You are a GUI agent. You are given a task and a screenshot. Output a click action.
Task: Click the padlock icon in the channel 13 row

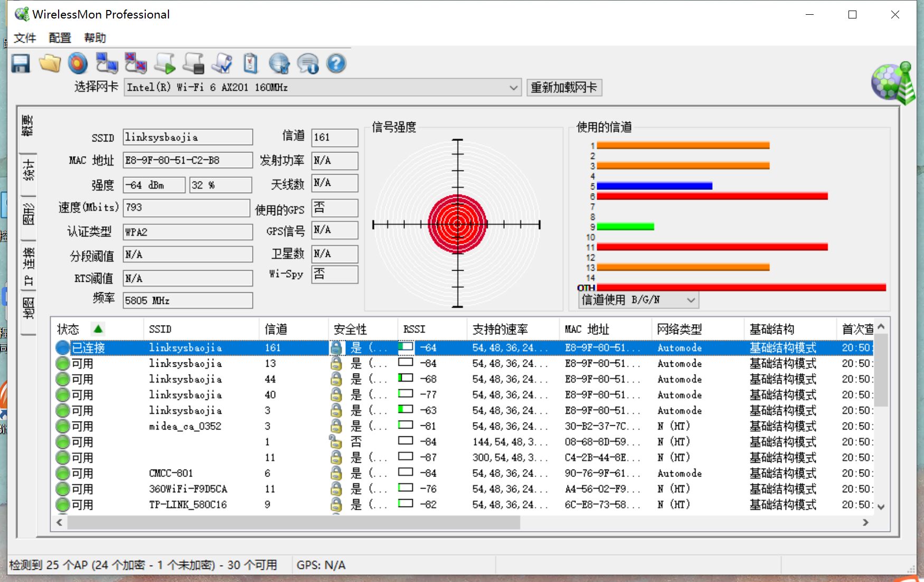(336, 363)
